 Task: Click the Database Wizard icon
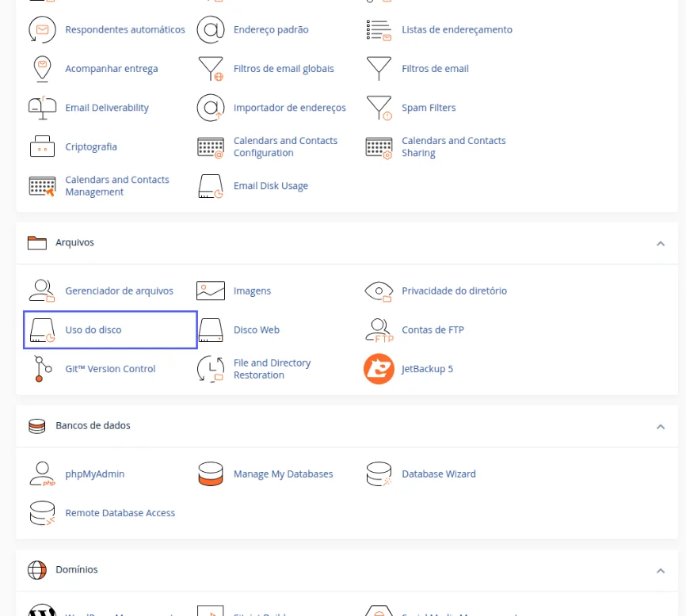pyautogui.click(x=379, y=474)
